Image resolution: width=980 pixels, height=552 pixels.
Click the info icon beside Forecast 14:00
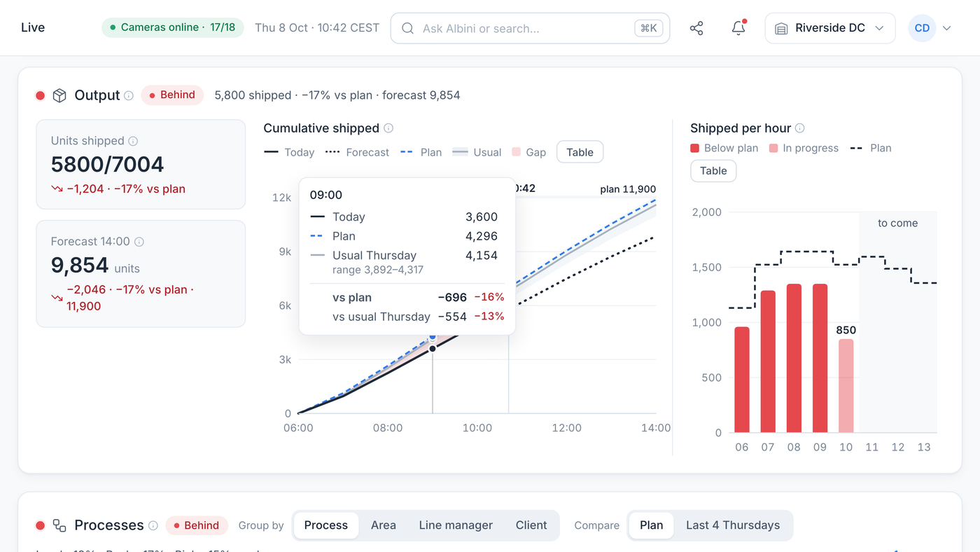click(139, 242)
